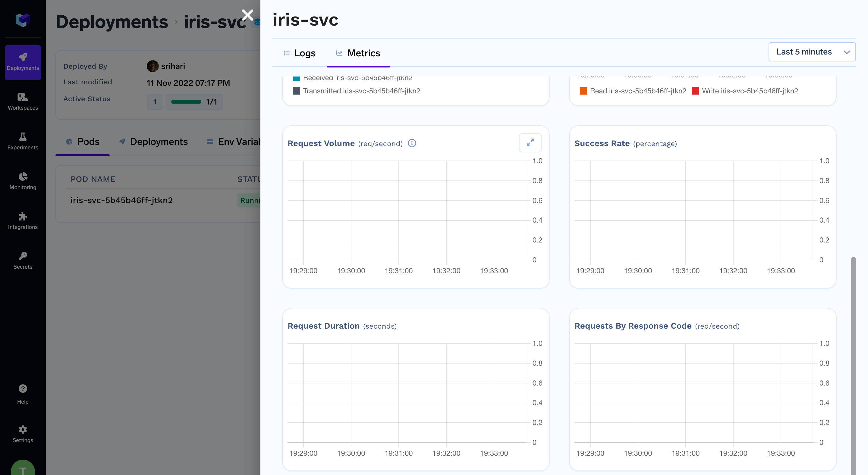This screenshot has height=475, width=868.
Task: Open Workspaces from the sidebar
Action: pyautogui.click(x=23, y=102)
